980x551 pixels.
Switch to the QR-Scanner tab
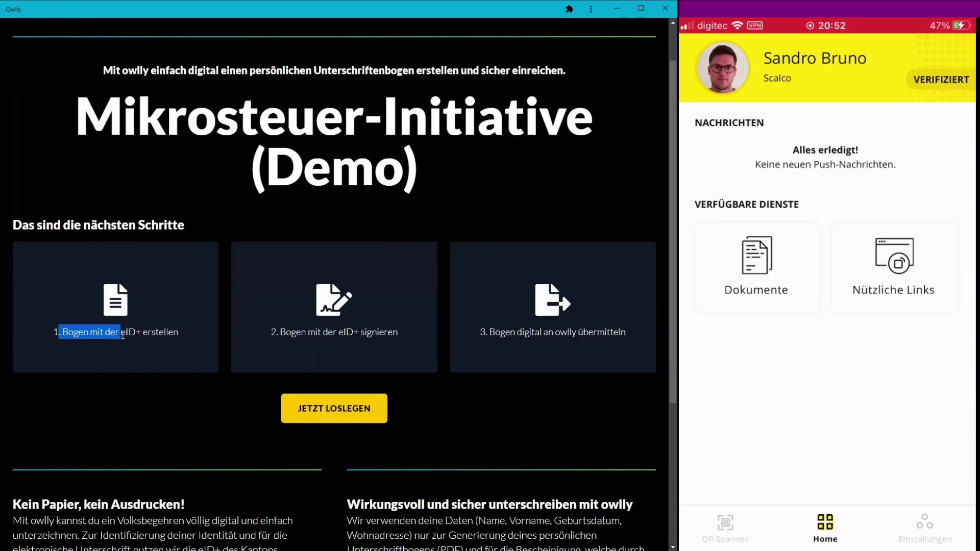point(725,529)
